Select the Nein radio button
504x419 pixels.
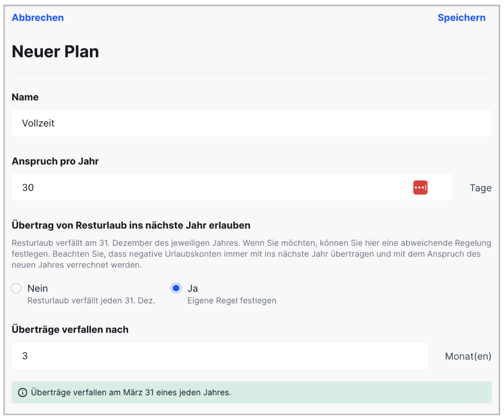(16, 288)
